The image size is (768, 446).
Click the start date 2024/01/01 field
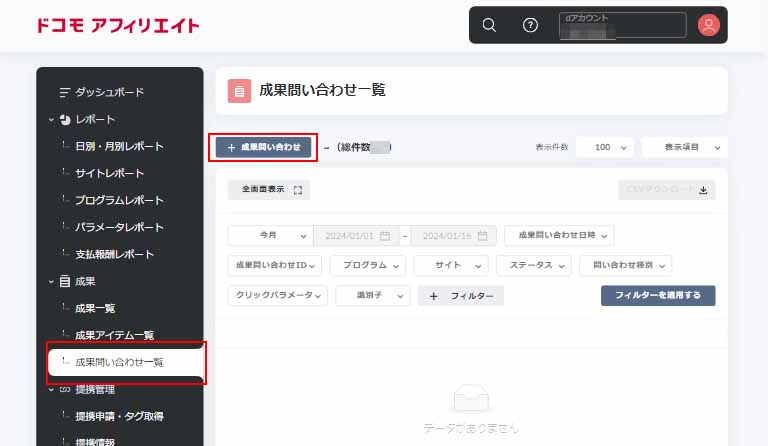point(357,235)
